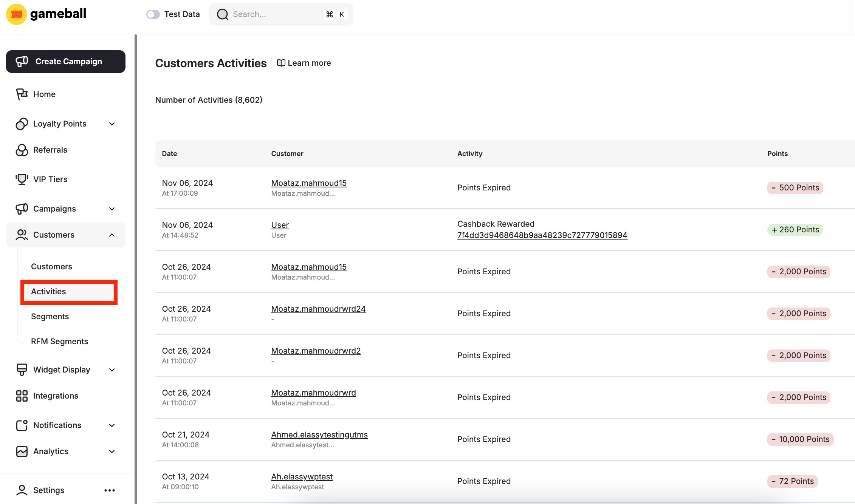855x504 pixels.
Task: Toggle the Test Data switch
Action: (153, 14)
